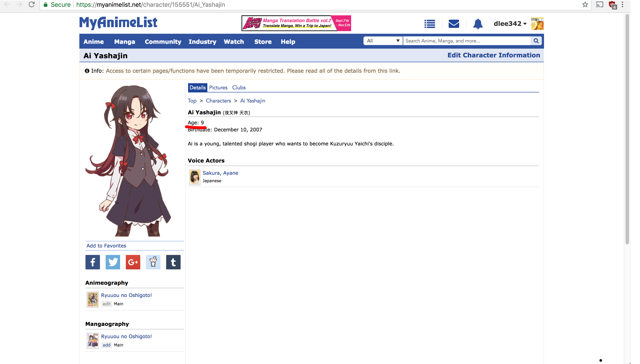
Task: Share the page to Tumblr
Action: (x=173, y=262)
